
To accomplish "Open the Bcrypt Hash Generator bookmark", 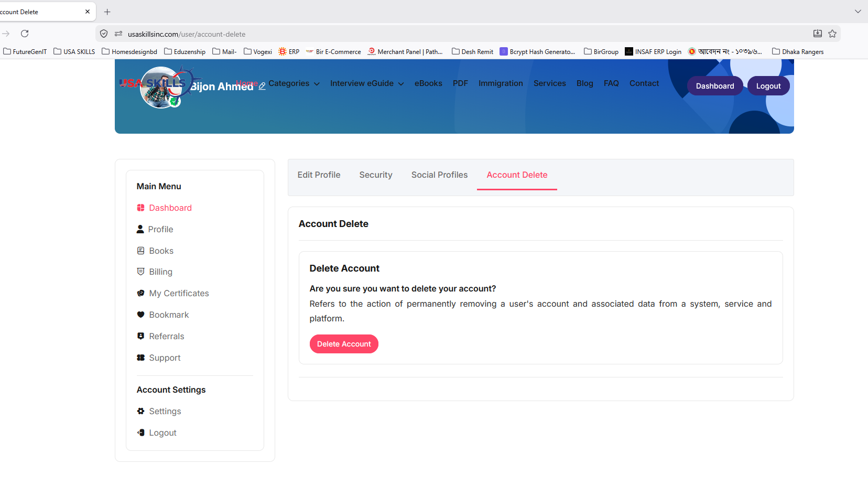I will pyautogui.click(x=537, y=51).
